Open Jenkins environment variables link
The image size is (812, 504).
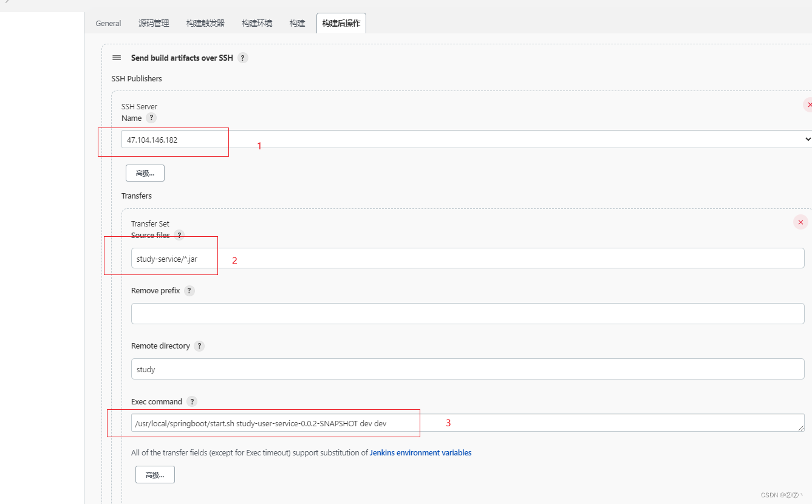[x=420, y=452]
